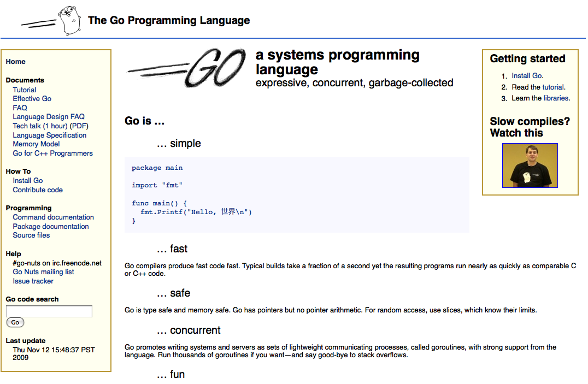Screen dimensions: 588x384
Task: Click the #go-nuts on irc.freenode.net text
Action: [x=57, y=263]
